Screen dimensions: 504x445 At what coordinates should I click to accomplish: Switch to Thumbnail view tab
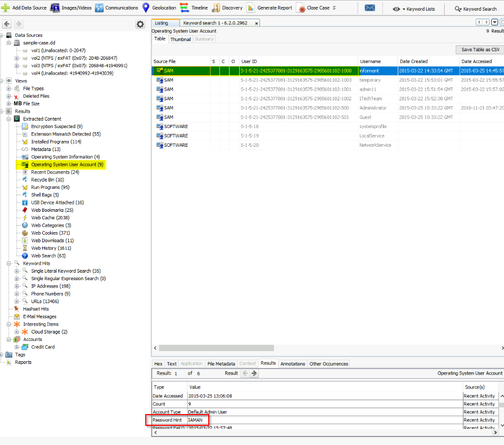180,39
